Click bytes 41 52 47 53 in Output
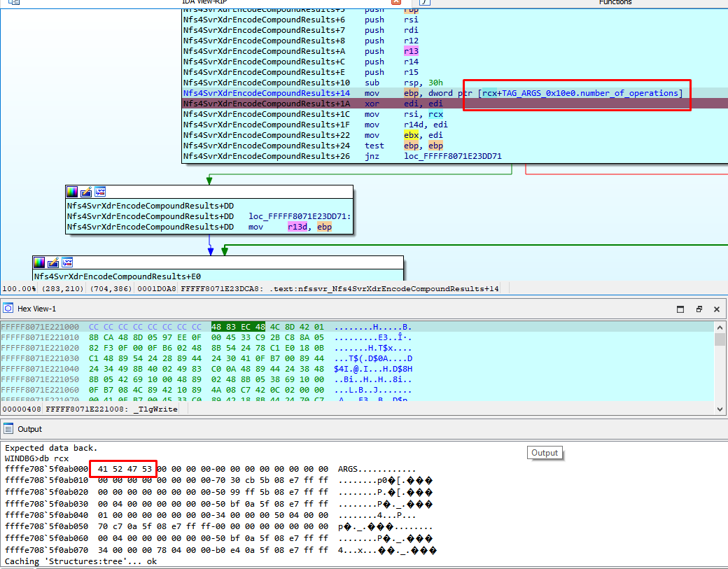The image size is (728, 569). pos(125,469)
